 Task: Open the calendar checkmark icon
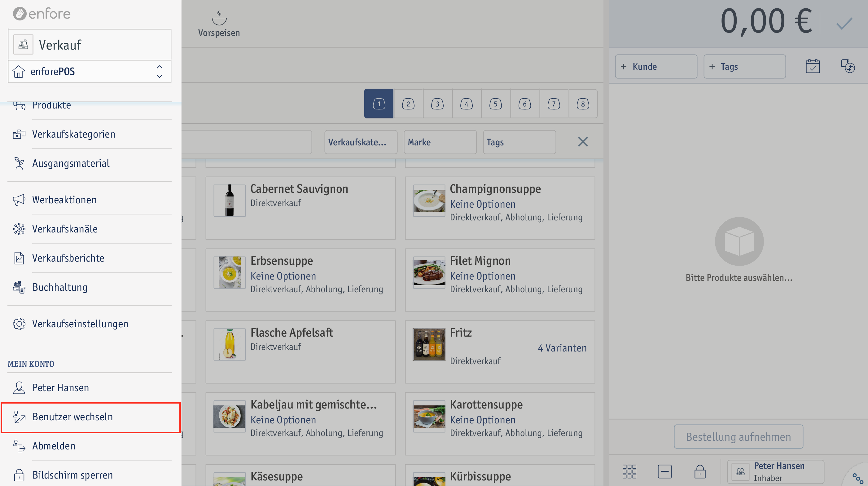coord(813,66)
